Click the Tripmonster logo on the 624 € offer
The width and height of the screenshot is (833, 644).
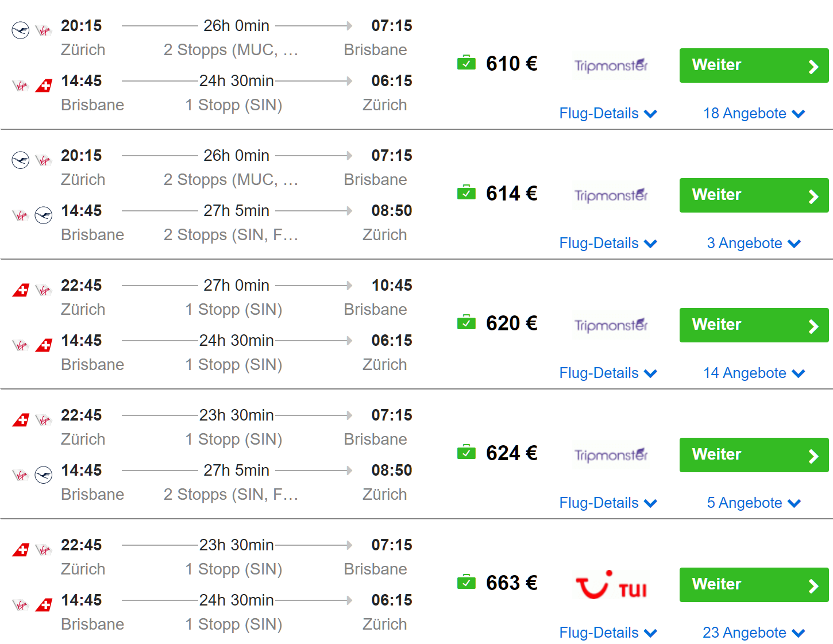(611, 455)
